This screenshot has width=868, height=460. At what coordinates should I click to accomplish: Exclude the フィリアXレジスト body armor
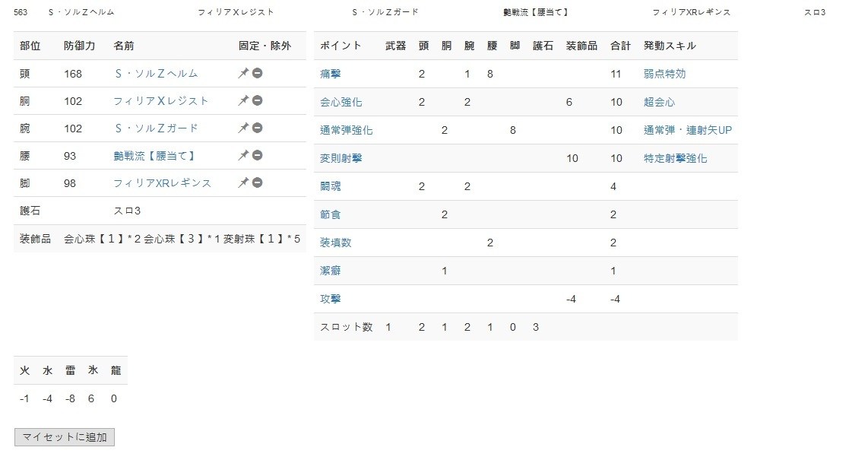[258, 101]
